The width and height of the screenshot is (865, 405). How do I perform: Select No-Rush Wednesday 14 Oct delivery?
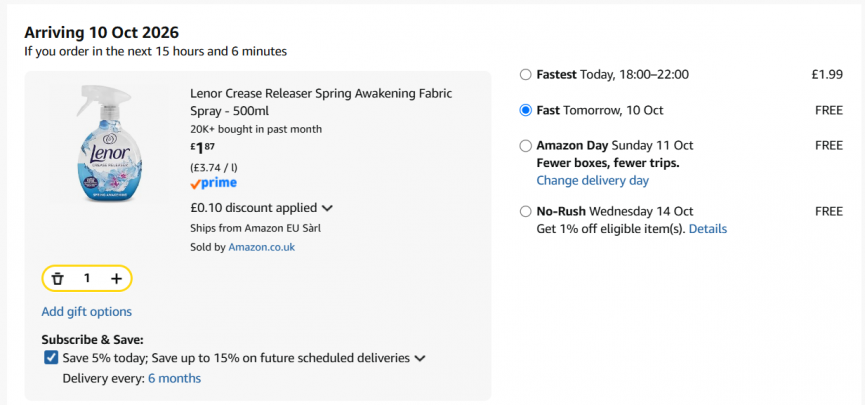click(x=525, y=211)
